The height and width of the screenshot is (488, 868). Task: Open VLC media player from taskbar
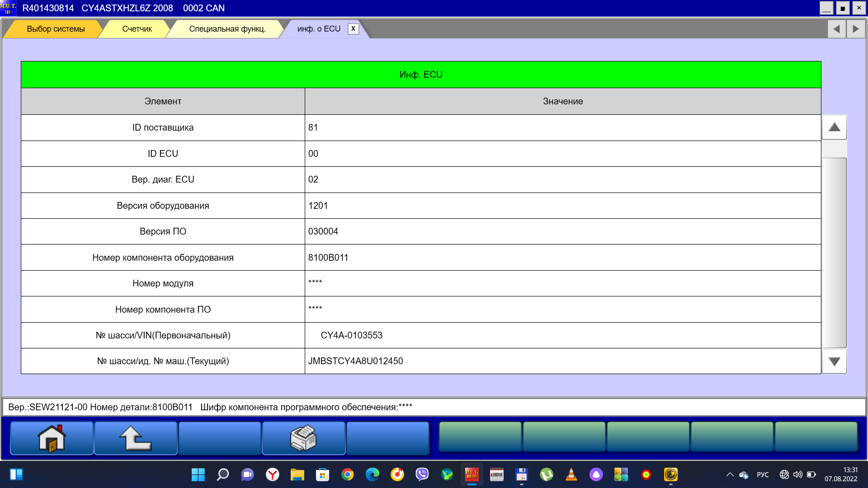(571, 474)
